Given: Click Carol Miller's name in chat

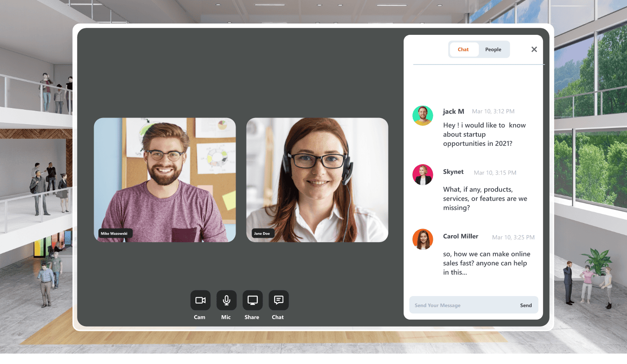Looking at the screenshot, I should coord(461,236).
